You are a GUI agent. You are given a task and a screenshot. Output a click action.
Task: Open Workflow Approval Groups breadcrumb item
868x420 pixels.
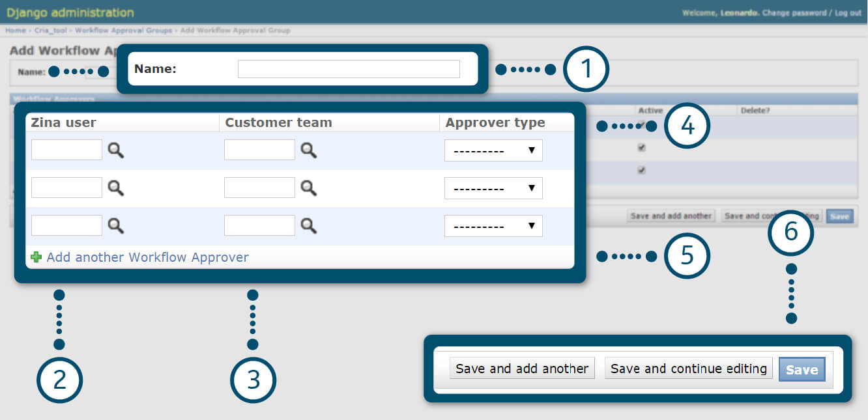tap(123, 31)
